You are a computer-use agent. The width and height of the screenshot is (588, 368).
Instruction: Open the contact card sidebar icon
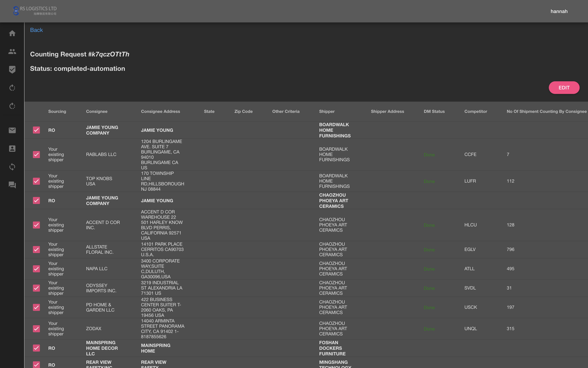pos(12,148)
